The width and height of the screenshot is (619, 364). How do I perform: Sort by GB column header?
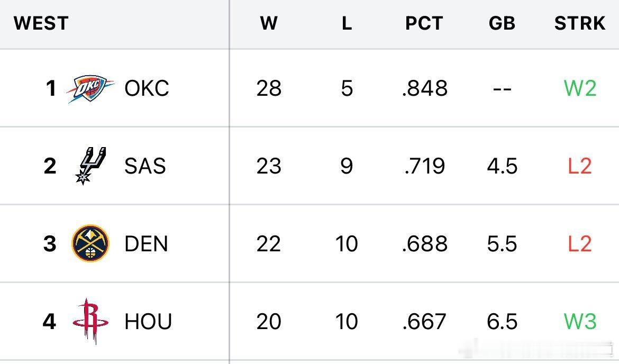tap(502, 23)
